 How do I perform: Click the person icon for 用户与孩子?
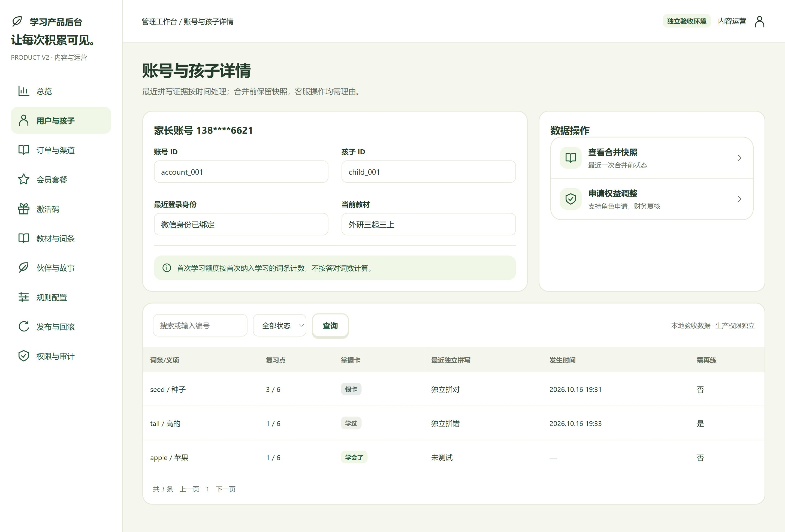coord(24,120)
